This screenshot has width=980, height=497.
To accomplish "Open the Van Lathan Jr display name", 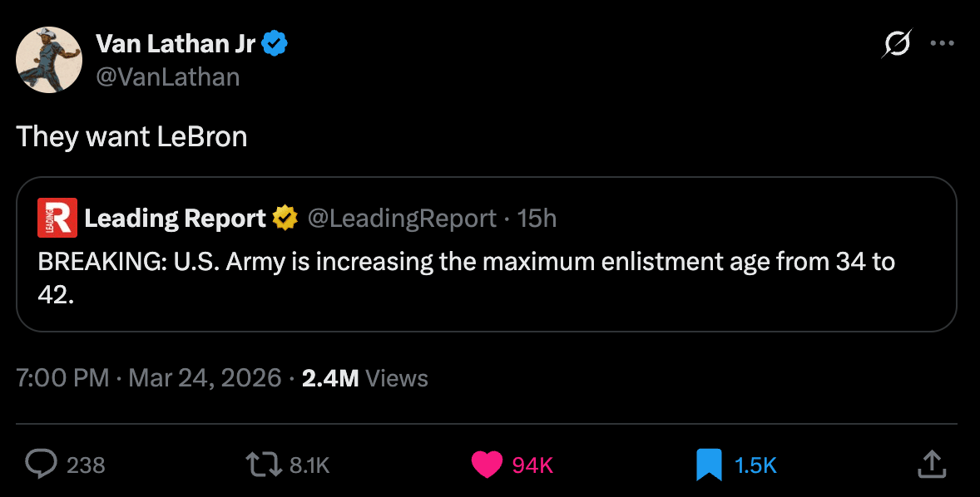I will tap(176, 43).
